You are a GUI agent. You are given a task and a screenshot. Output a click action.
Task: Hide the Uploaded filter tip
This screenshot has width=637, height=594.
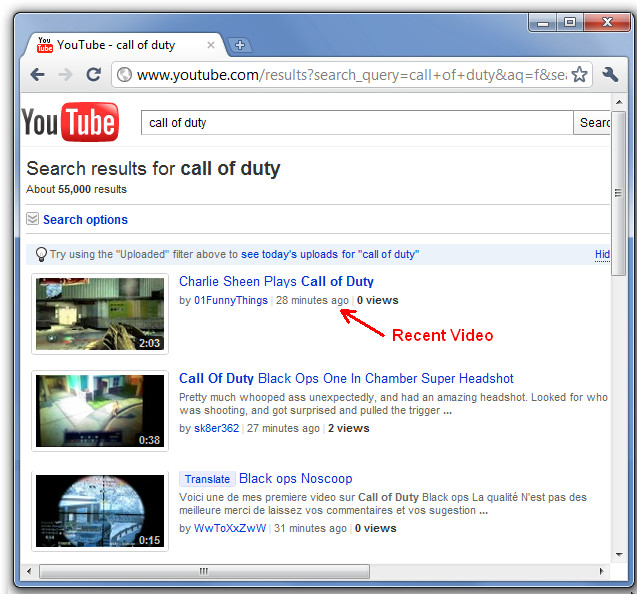tap(602, 254)
